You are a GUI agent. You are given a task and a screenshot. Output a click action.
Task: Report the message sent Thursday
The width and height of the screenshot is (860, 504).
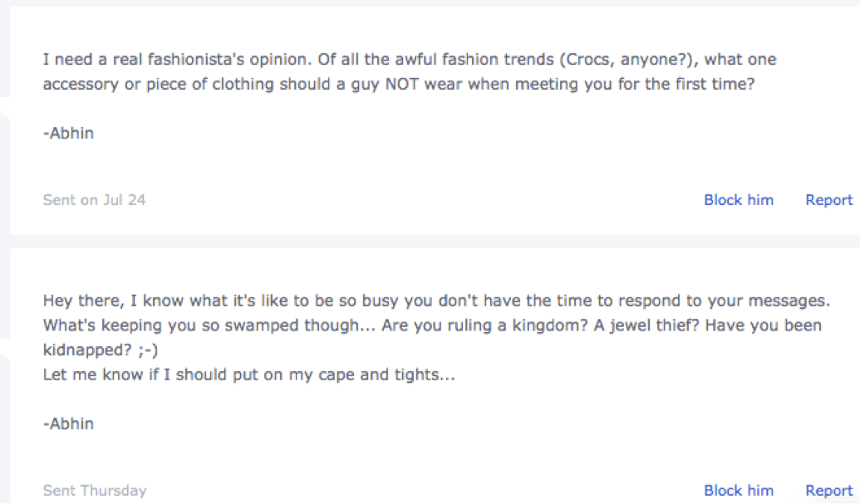pyautogui.click(x=828, y=491)
